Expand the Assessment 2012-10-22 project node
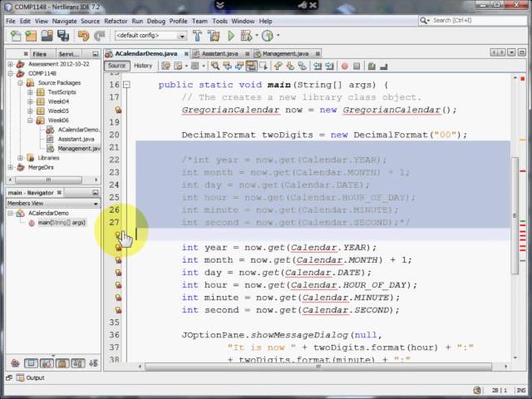The image size is (532, 399). point(10,64)
